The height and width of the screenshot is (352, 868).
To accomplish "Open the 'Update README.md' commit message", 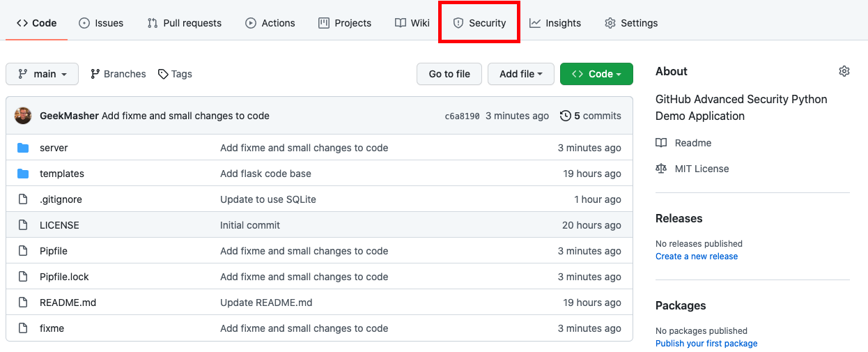I will tap(266, 303).
